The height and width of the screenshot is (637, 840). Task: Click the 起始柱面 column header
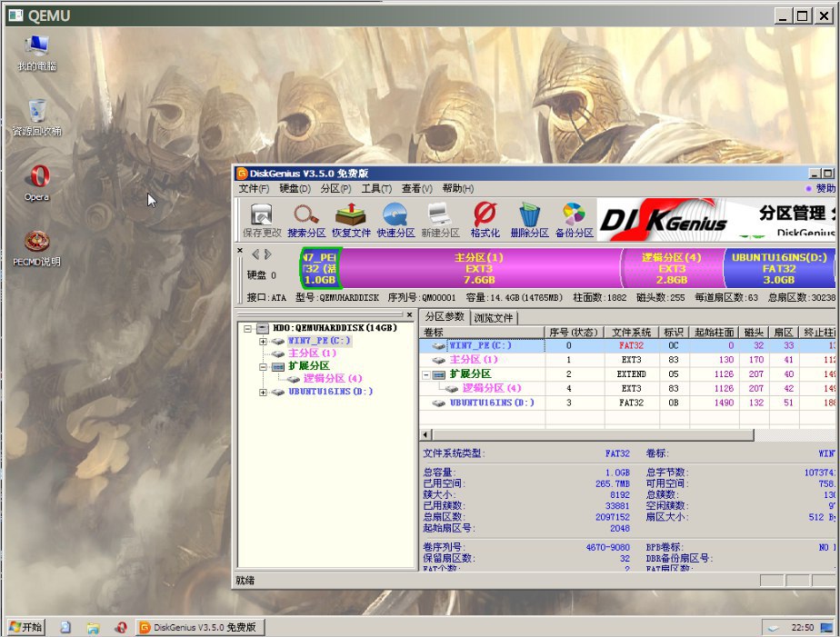715,333
